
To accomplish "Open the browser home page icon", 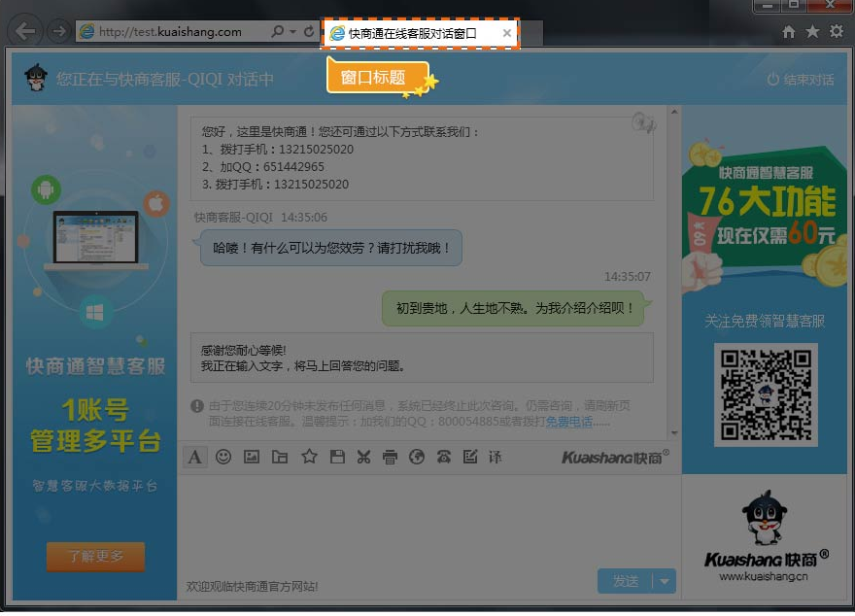I will coord(789,32).
